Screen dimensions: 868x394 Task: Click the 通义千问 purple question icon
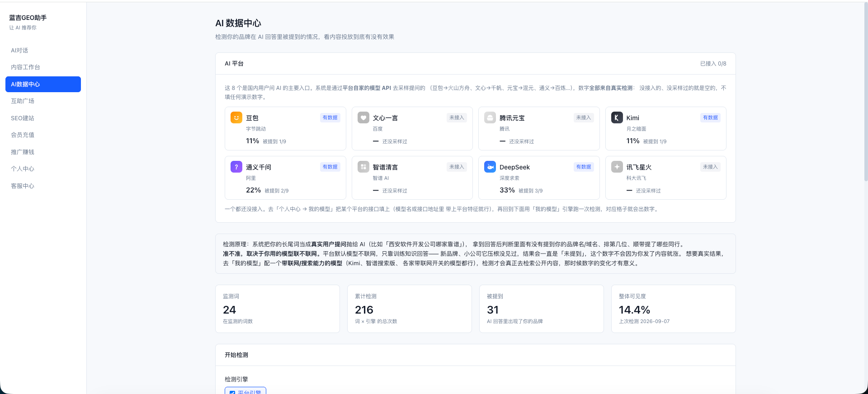tap(236, 167)
